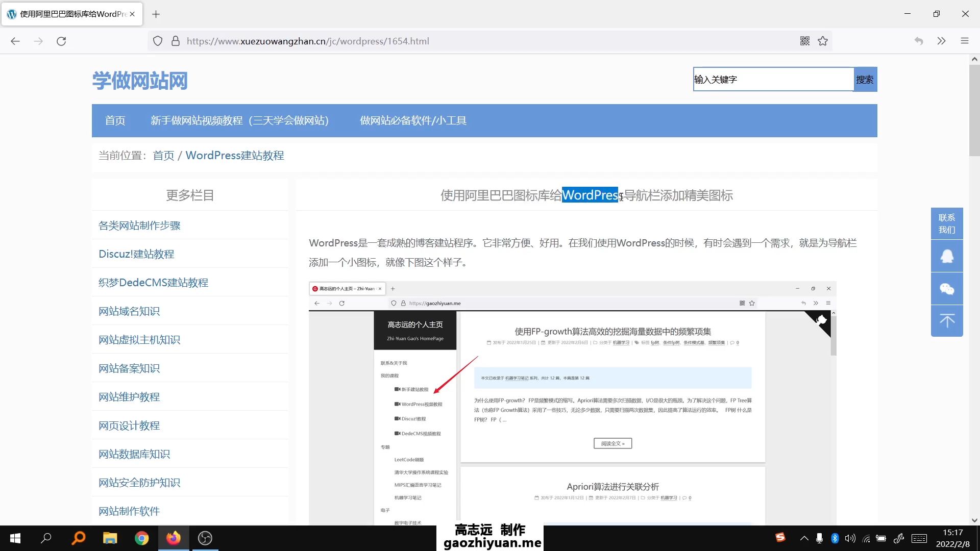
Task: Click the pen workspace tray icon
Action: point(899,538)
